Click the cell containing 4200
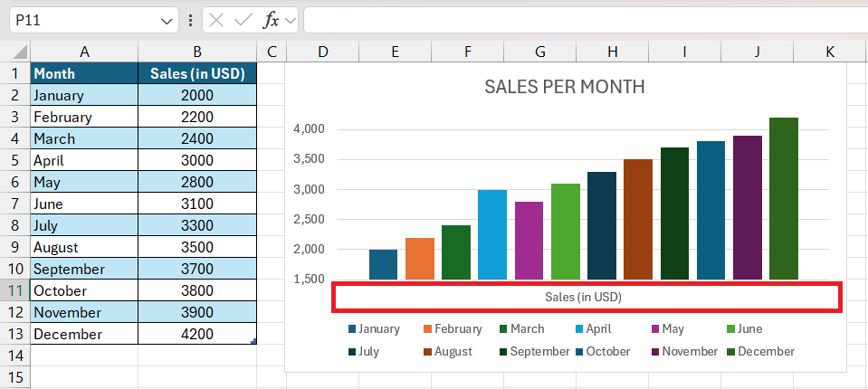This screenshot has height=389, width=868. (x=197, y=334)
